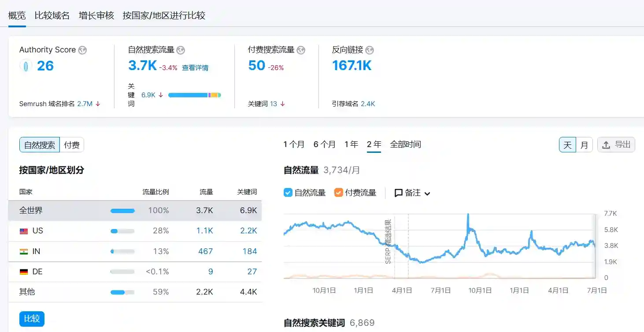Image resolution: width=644 pixels, height=332 pixels.
Task: Click the globe icon beside 反向链接
Action: tap(370, 50)
